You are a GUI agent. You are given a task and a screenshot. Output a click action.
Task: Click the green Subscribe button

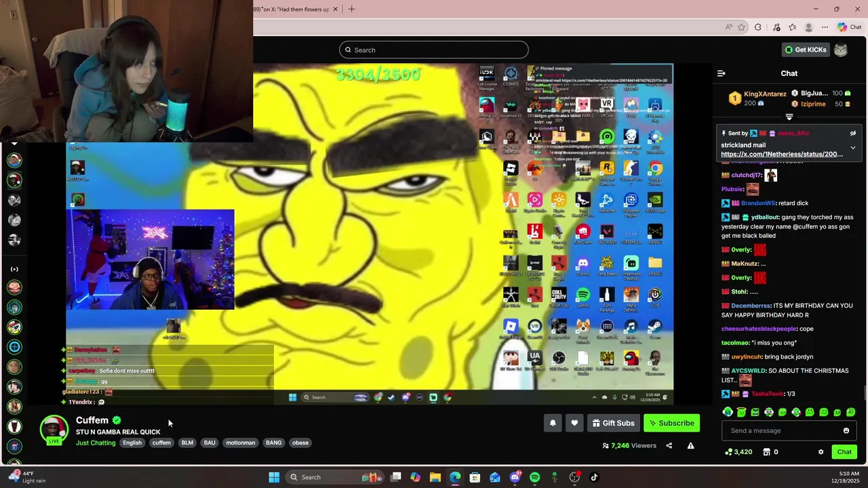point(671,423)
